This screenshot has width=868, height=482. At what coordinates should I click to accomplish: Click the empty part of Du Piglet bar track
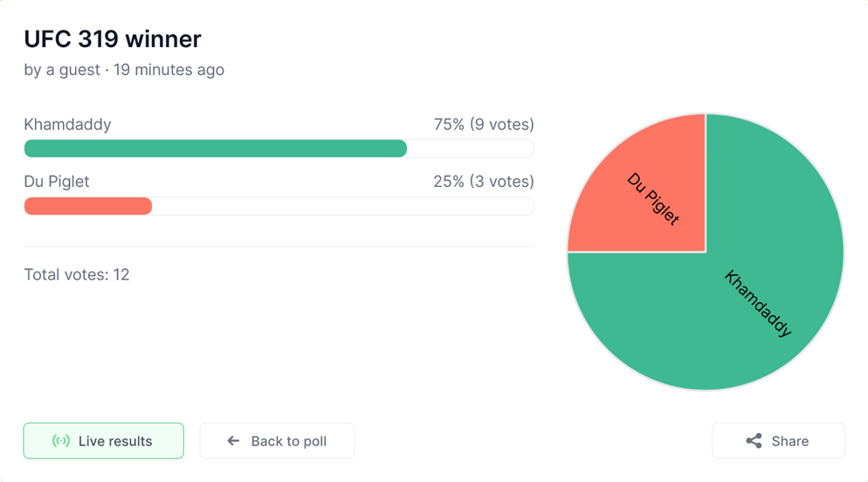coord(341,206)
